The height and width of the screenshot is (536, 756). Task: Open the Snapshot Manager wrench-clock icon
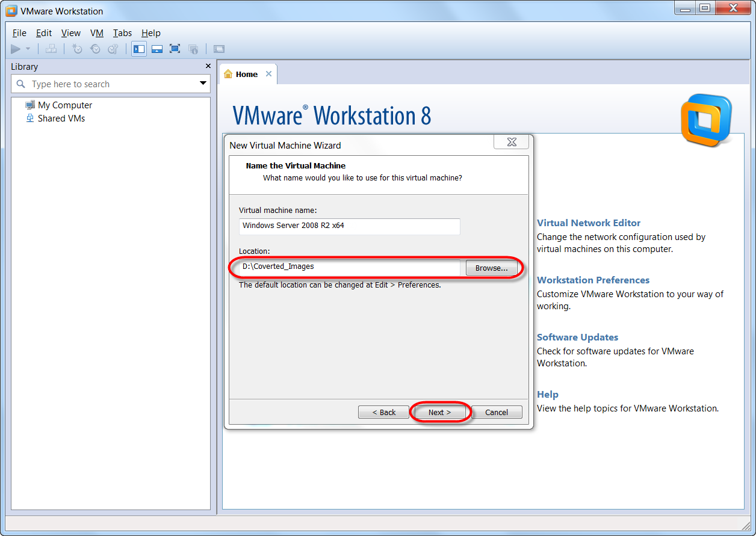tap(113, 49)
